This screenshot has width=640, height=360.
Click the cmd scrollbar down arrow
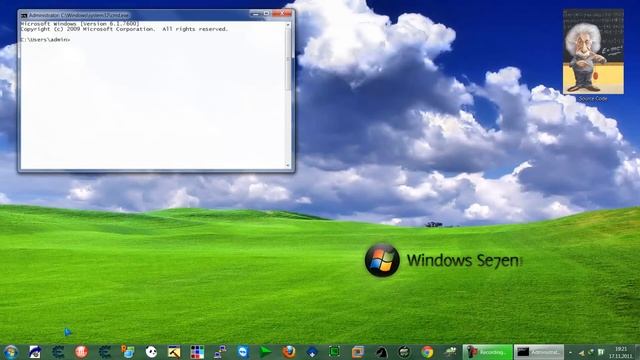point(288,165)
